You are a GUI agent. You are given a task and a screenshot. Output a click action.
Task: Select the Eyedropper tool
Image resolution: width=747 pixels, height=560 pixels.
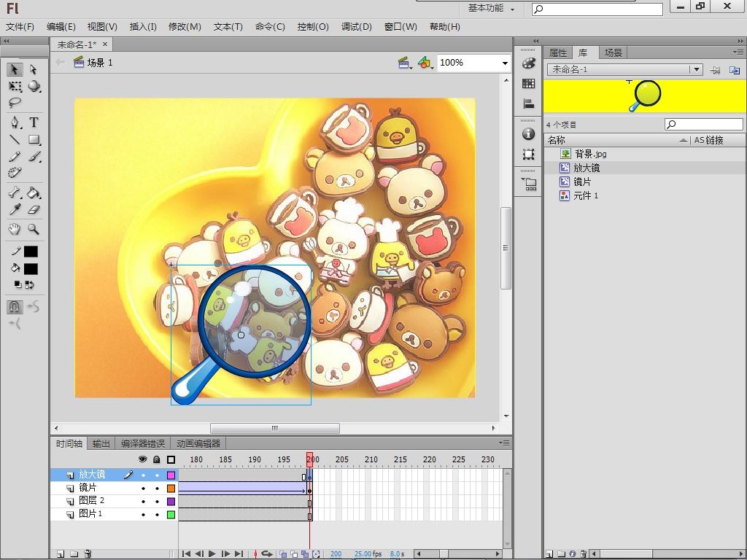(x=15, y=209)
